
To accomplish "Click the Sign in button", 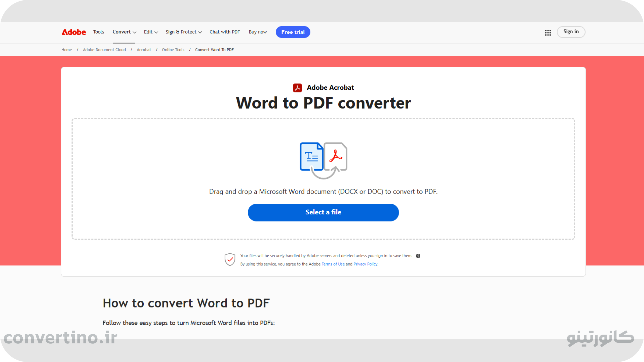I will click(571, 32).
